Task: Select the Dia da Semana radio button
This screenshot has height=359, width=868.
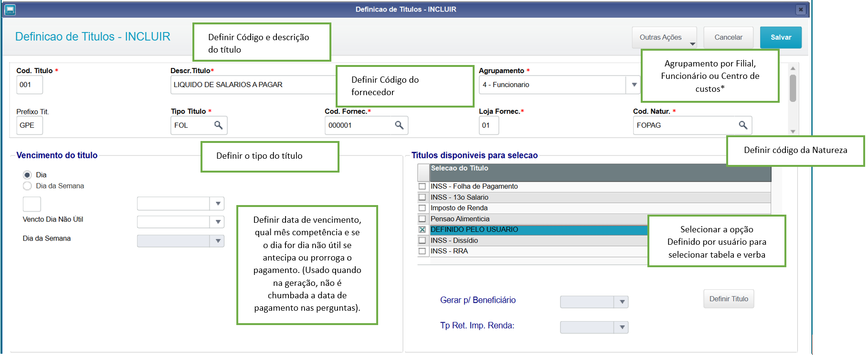Action: point(27,186)
